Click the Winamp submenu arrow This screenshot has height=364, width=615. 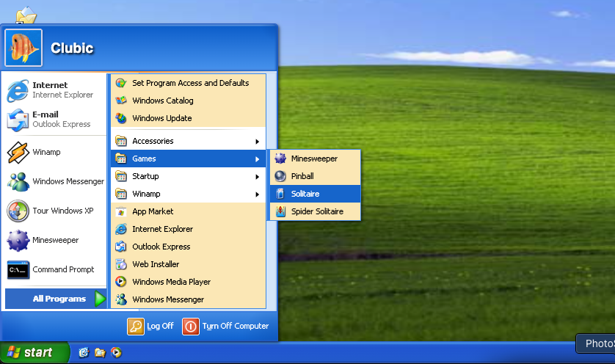(x=258, y=194)
